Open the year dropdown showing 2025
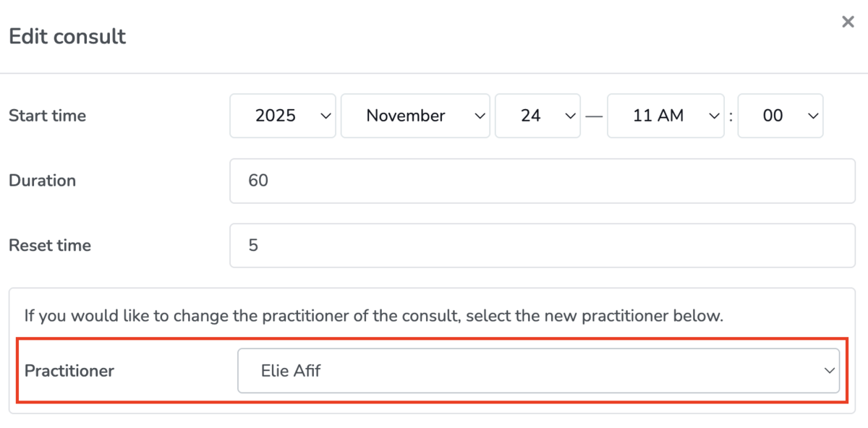This screenshot has width=868, height=428. coord(282,116)
